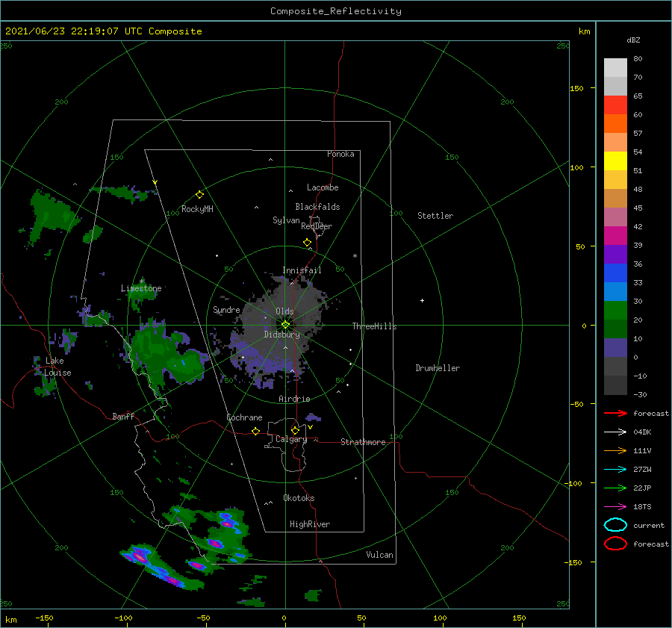Screen dimensions: 672x628
Task: Click the yellow radar-center marker above Didsbury
Action: (x=285, y=325)
